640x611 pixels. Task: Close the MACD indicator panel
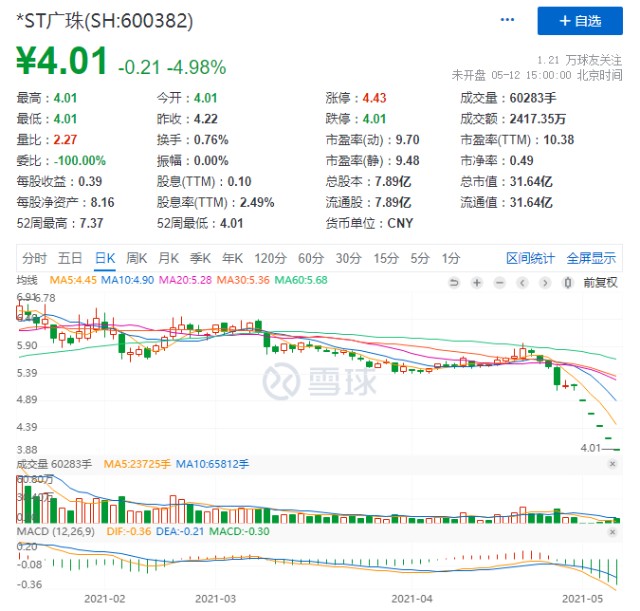pyautogui.click(x=612, y=532)
